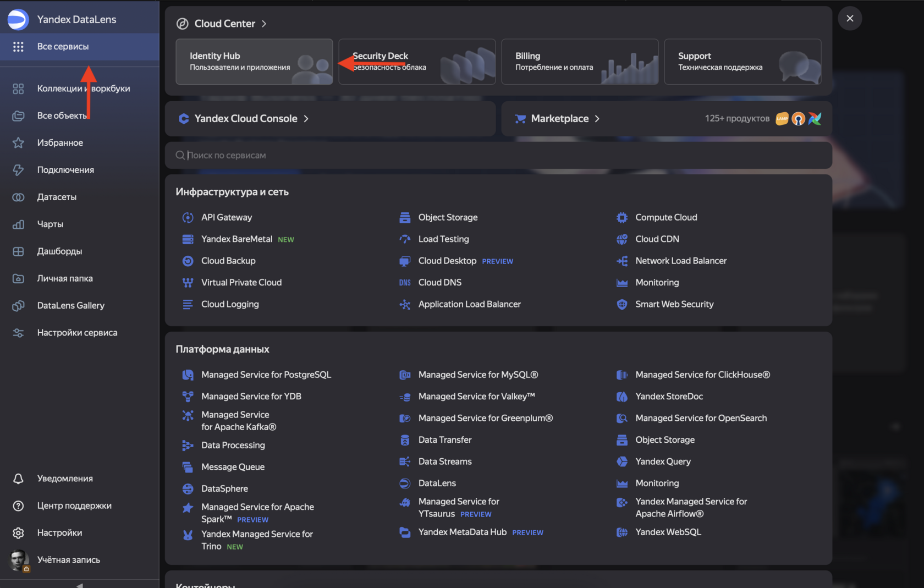
Task: Open Yandex StoreDoc service link
Action: [x=669, y=397]
